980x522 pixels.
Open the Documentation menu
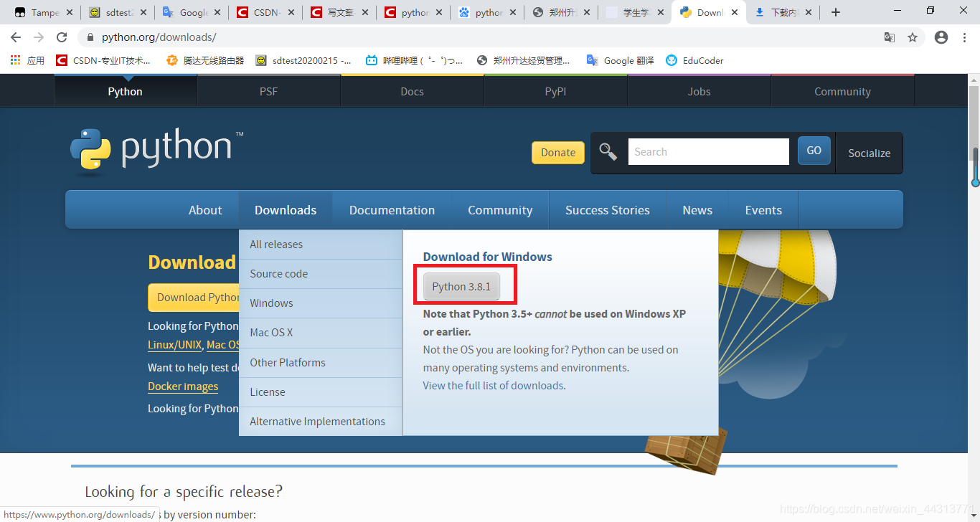tap(392, 210)
